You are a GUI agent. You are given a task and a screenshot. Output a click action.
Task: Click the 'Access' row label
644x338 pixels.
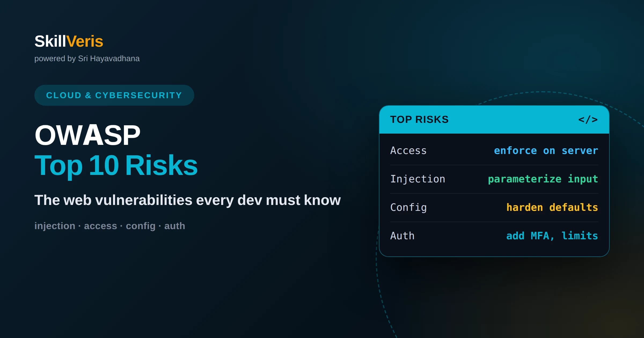[408, 150]
